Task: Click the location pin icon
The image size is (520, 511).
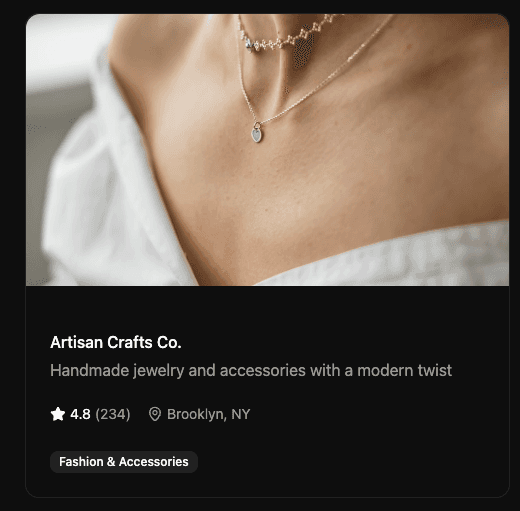Action: point(155,414)
